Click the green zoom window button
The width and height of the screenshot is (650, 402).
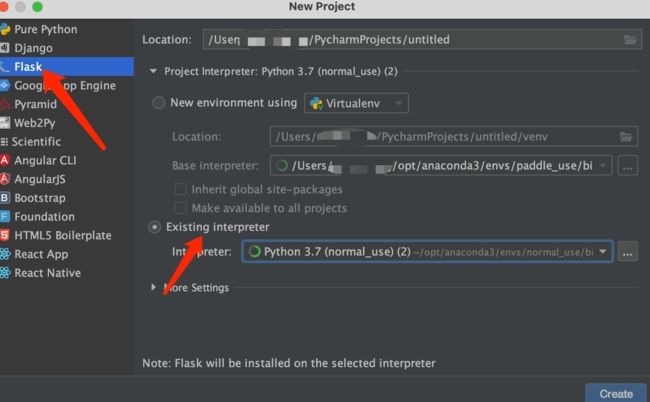coord(37,7)
